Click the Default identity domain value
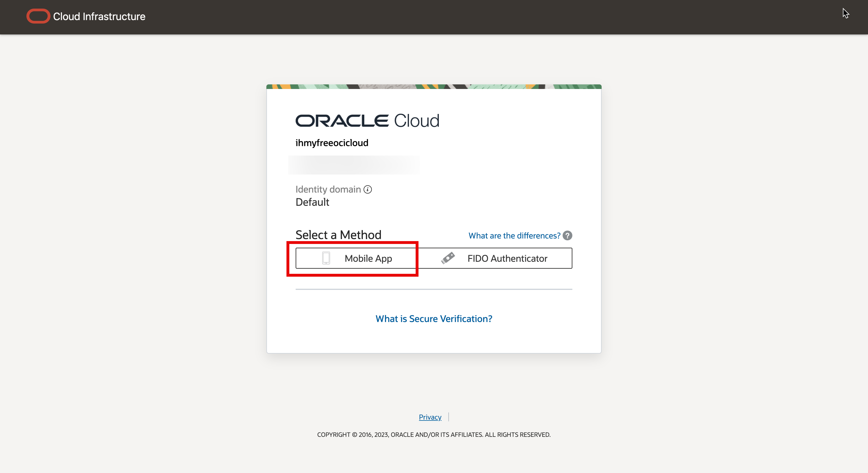This screenshot has width=868, height=473. click(x=312, y=202)
